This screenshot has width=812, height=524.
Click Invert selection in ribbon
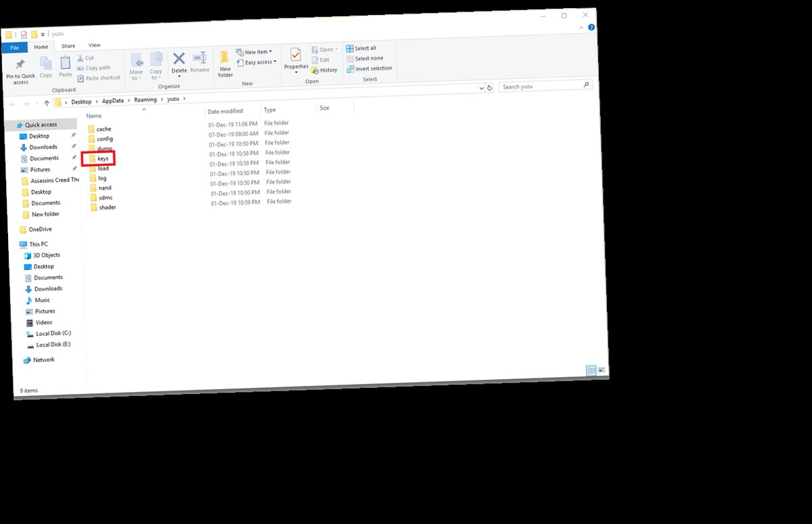(369, 68)
